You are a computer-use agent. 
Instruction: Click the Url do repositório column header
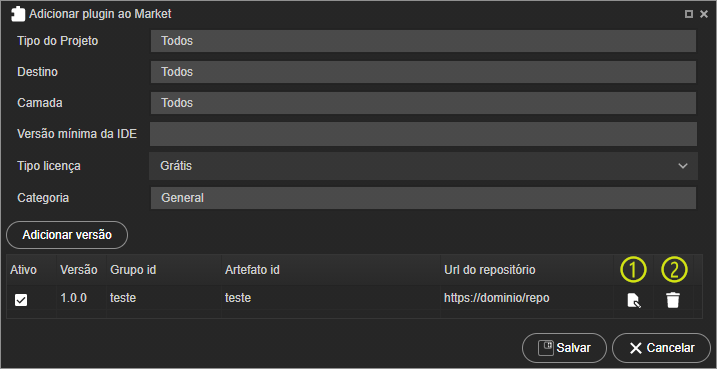point(490,270)
